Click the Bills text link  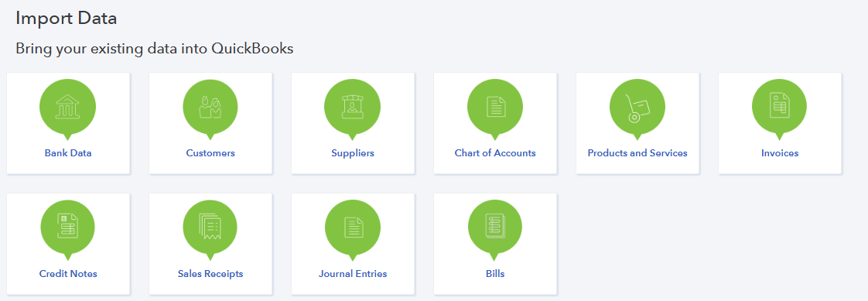click(495, 274)
